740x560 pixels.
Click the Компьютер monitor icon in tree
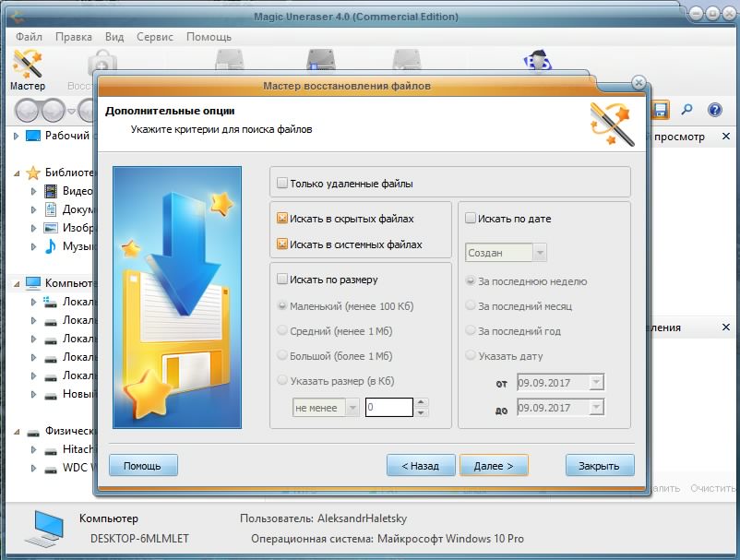(x=34, y=283)
